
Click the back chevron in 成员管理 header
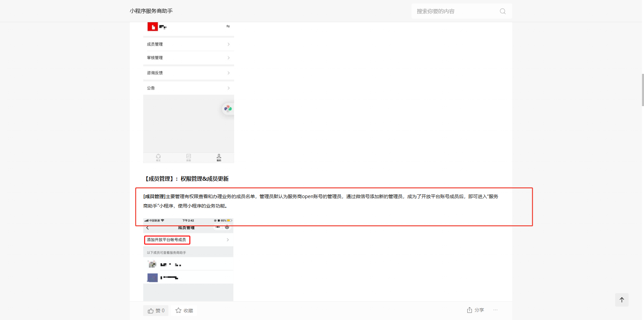pyautogui.click(x=148, y=228)
